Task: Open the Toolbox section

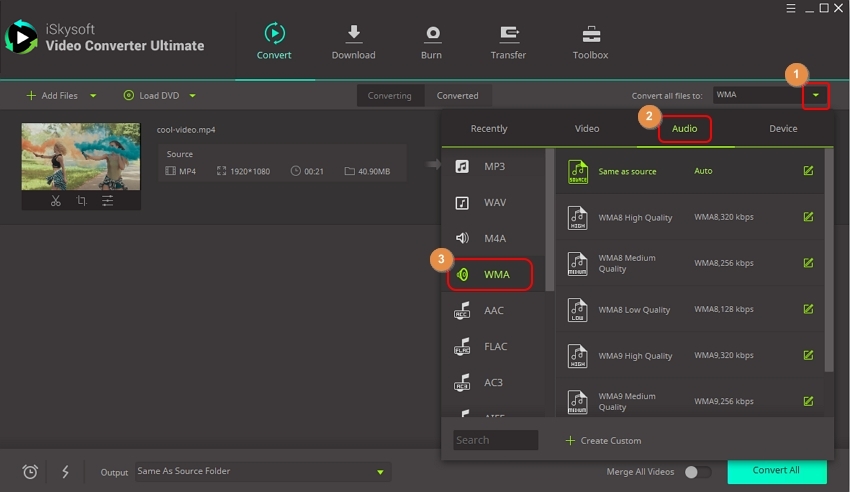Action: 590,42
